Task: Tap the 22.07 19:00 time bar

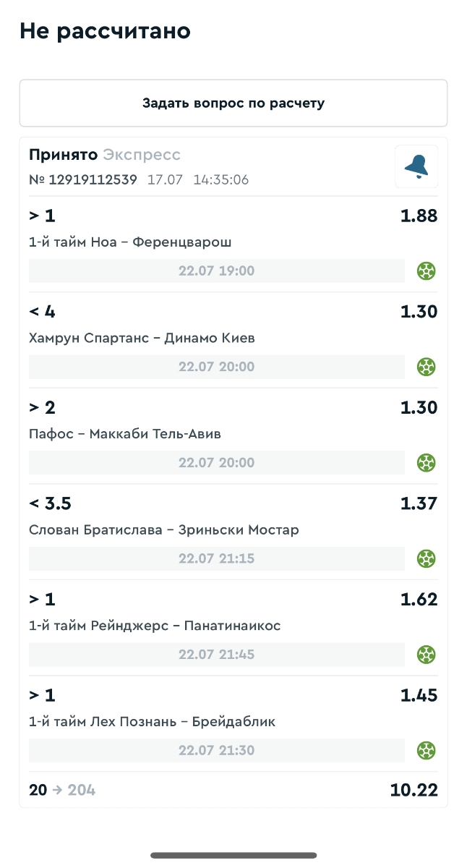Action: click(x=216, y=271)
